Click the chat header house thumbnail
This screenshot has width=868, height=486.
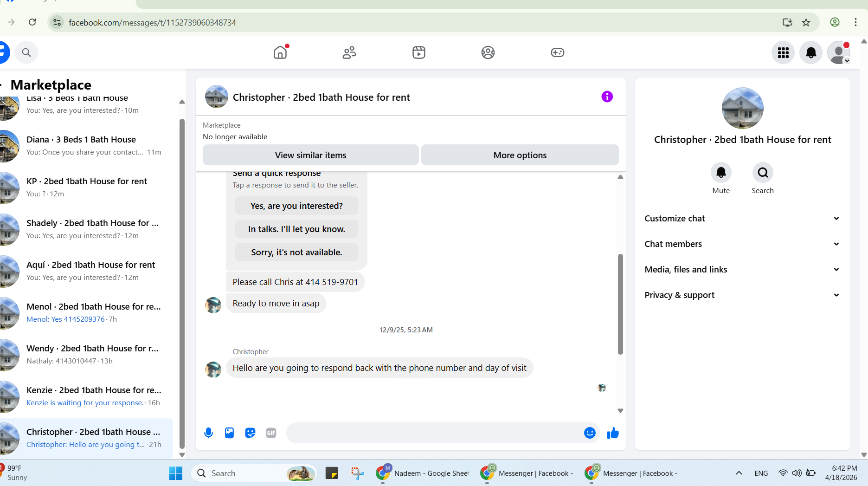[217, 97]
